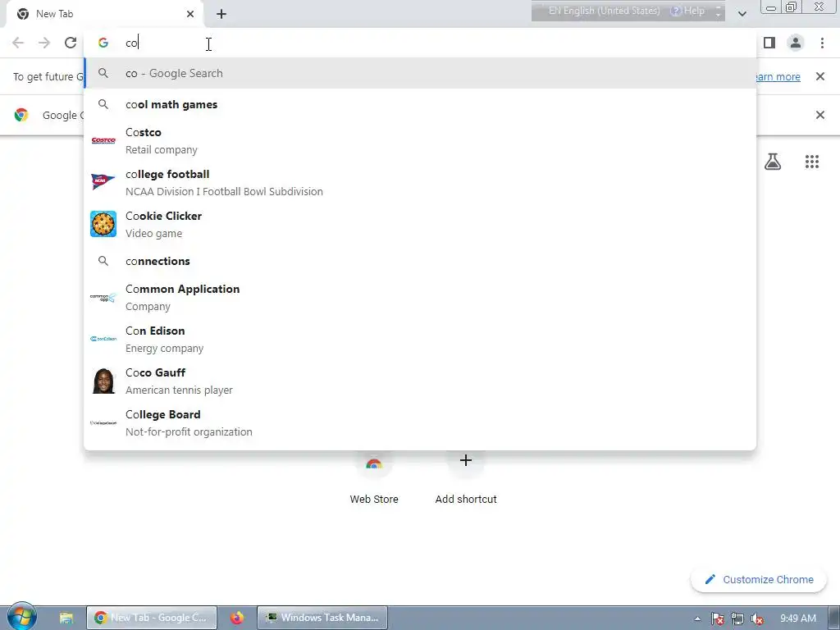Pick the College Board suggestion
Image resolution: width=840 pixels, height=630 pixels.
pyautogui.click(x=420, y=422)
